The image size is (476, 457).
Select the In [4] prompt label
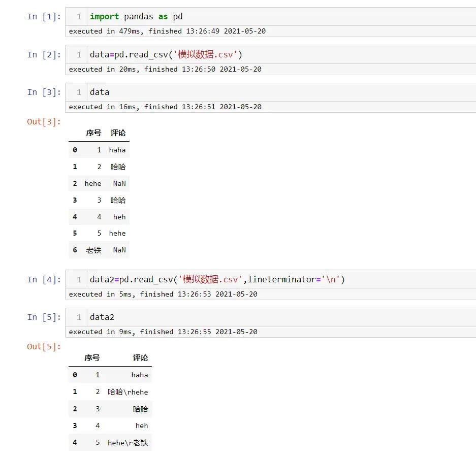(x=44, y=280)
